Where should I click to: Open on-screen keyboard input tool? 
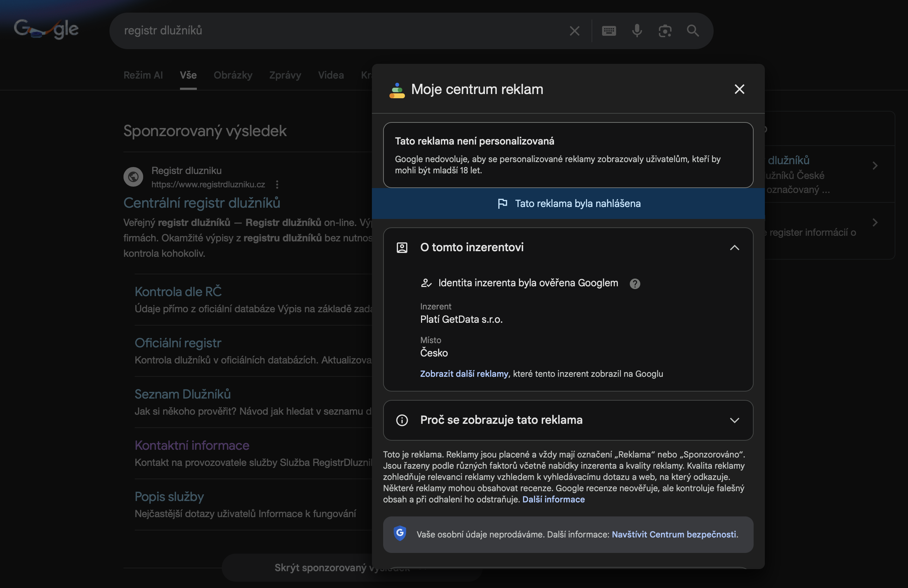click(x=608, y=31)
